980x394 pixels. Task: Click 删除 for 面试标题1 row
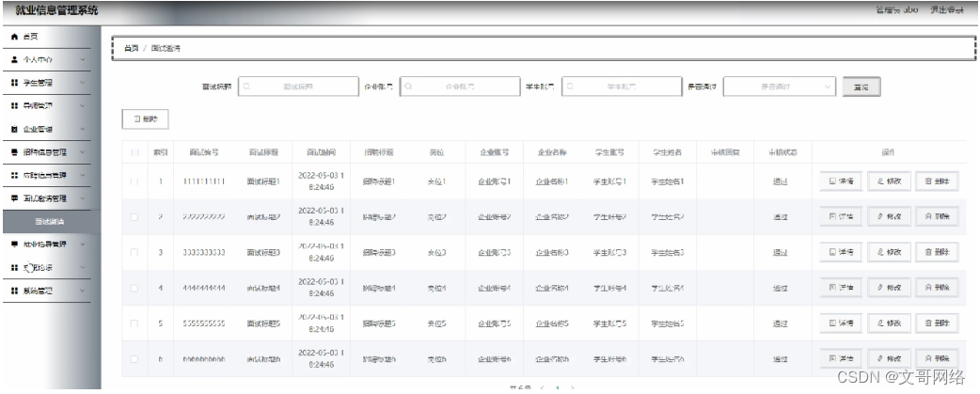(937, 181)
